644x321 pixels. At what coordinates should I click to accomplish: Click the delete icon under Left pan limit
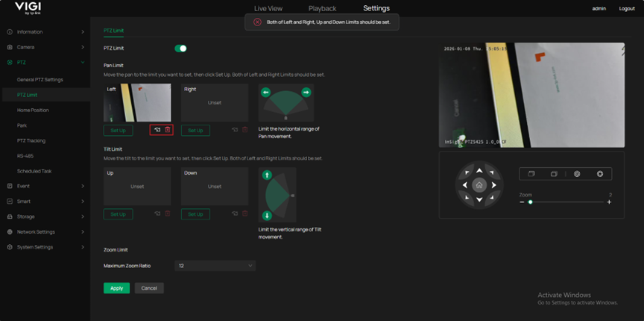pos(168,130)
